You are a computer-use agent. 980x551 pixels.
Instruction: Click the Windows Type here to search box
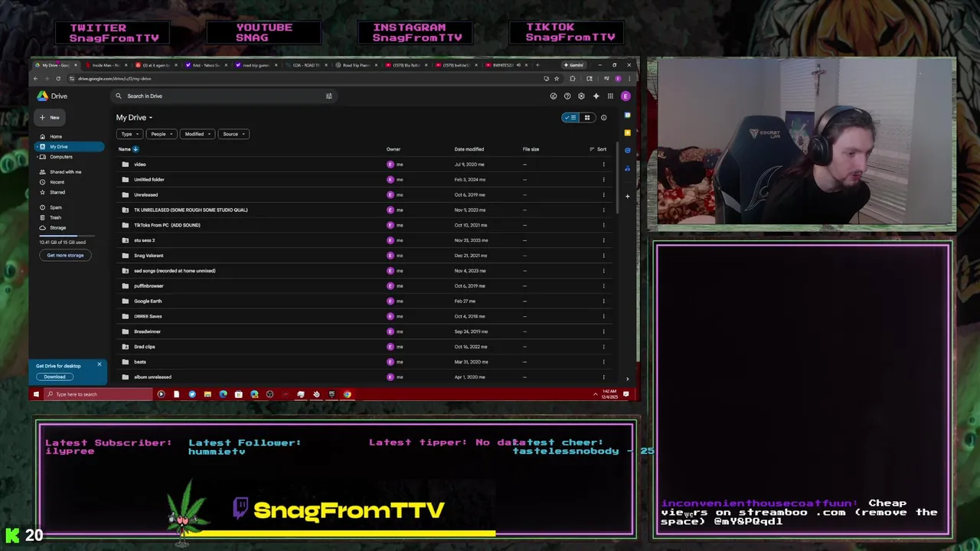pyautogui.click(x=98, y=394)
